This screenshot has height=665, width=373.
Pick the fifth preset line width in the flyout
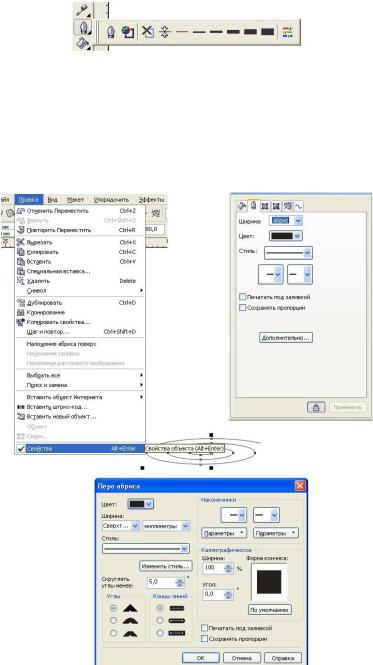point(250,32)
